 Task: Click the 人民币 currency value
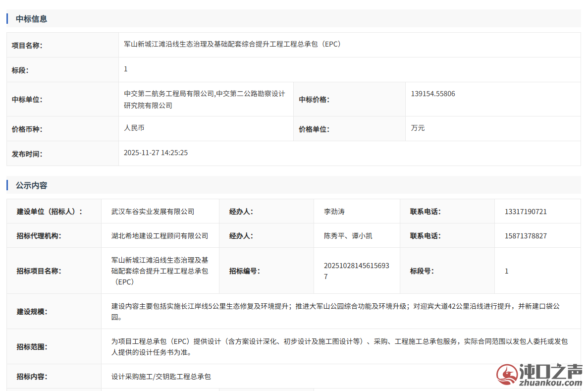pyautogui.click(x=134, y=128)
